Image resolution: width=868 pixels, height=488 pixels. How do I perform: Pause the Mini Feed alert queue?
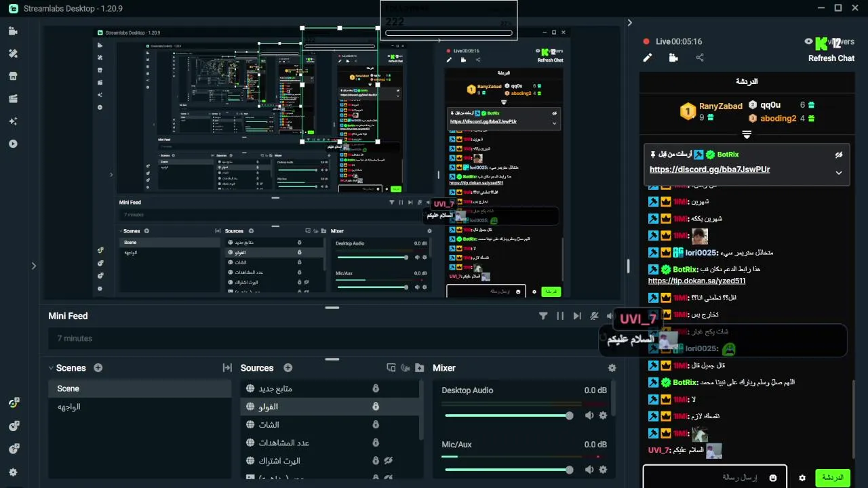pyautogui.click(x=560, y=316)
